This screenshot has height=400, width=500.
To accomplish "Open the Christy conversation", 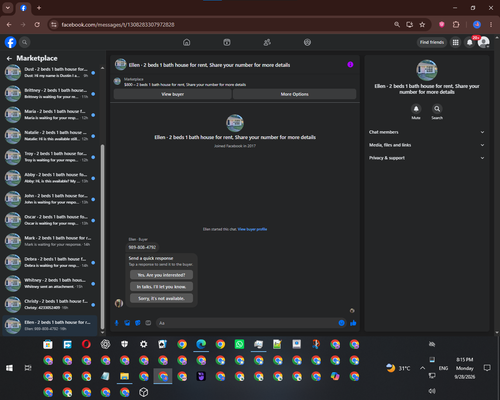I will (50, 304).
